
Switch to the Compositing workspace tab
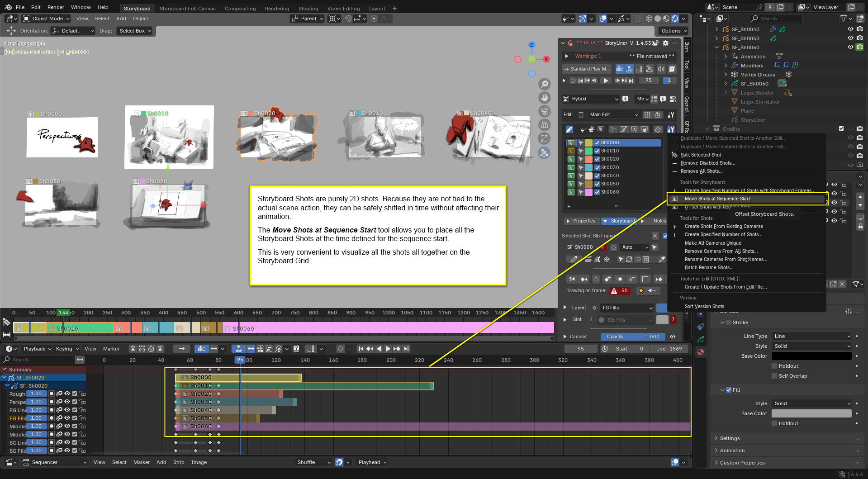click(x=240, y=8)
